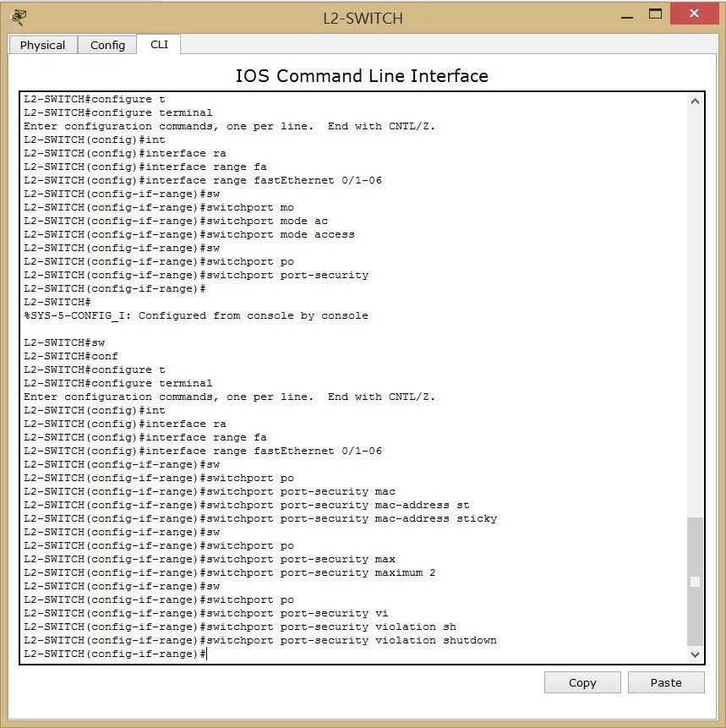The width and height of the screenshot is (726, 728).
Task: Click the Copy button
Action: pos(582,682)
